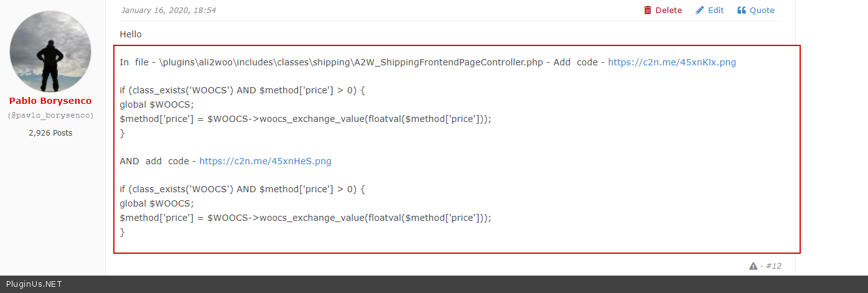Select the Quote text link
The image size is (868, 293).
tap(762, 10)
